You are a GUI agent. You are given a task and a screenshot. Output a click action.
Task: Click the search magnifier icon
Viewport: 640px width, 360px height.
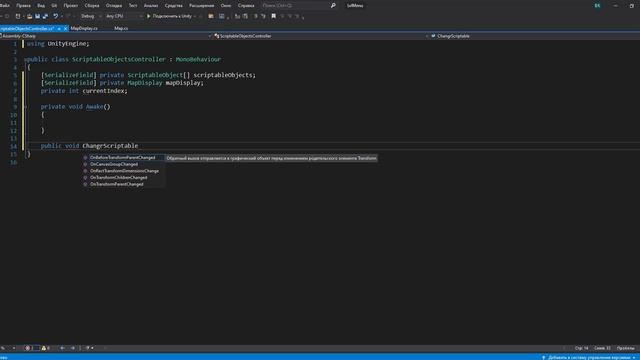click(333, 6)
